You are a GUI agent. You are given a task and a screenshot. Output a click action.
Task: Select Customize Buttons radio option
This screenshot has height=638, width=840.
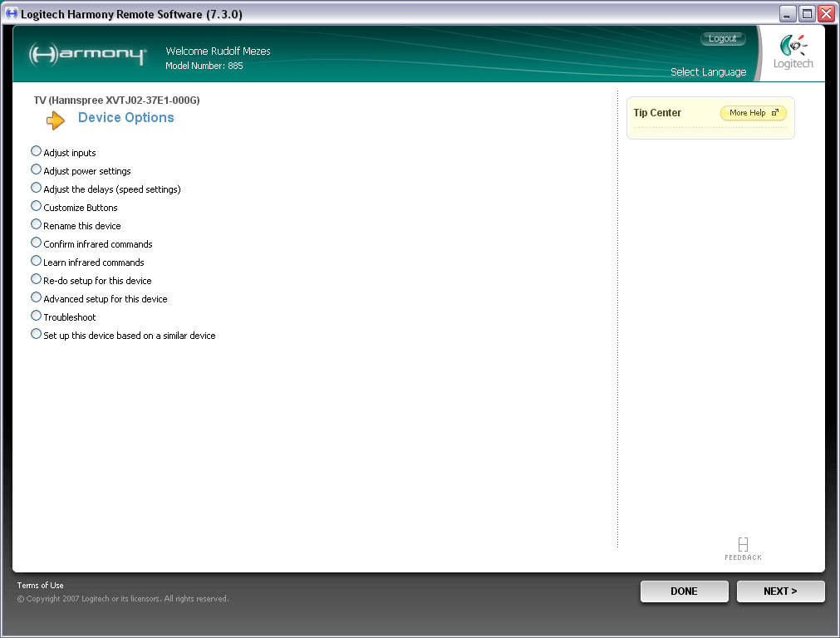click(x=36, y=206)
